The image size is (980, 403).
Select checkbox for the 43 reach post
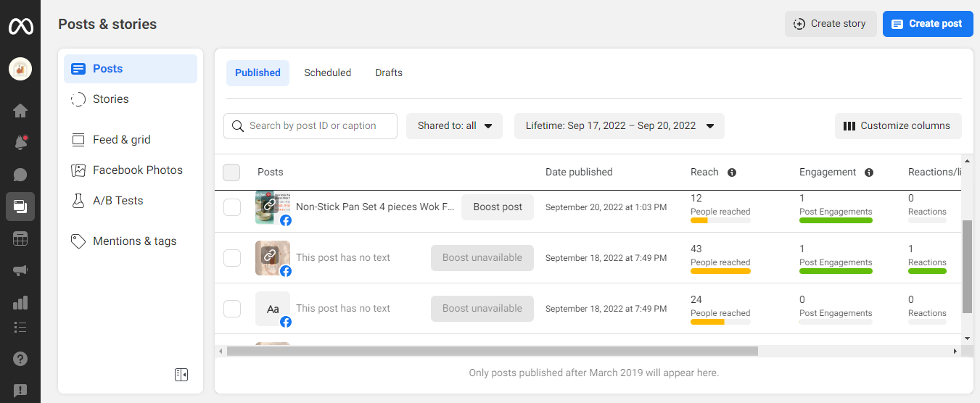232,258
